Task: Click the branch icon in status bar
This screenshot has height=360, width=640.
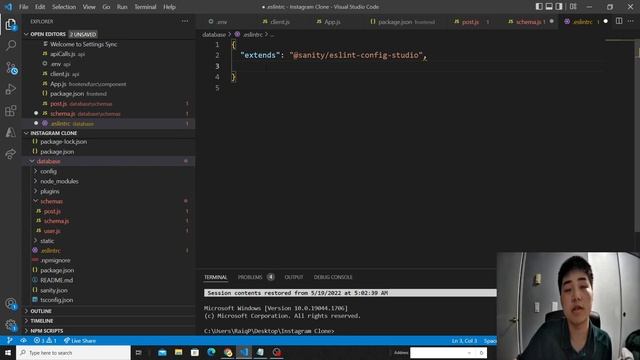Action: 9,340
